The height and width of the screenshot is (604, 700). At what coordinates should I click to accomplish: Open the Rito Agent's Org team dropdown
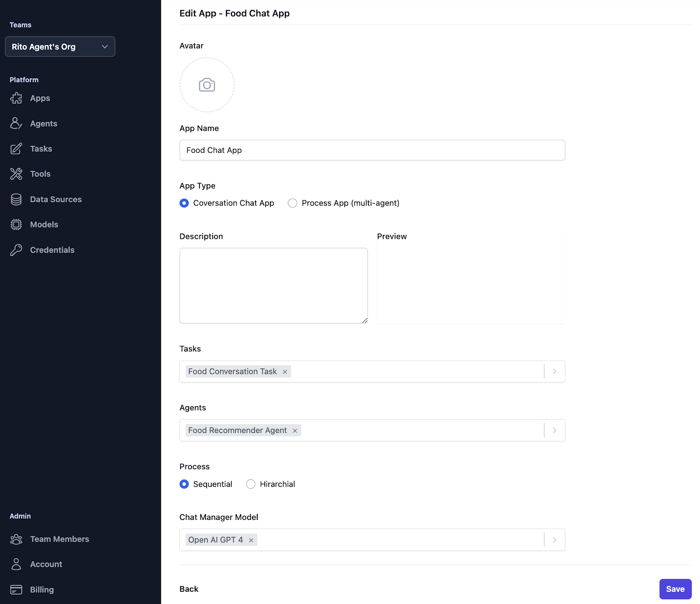60,46
